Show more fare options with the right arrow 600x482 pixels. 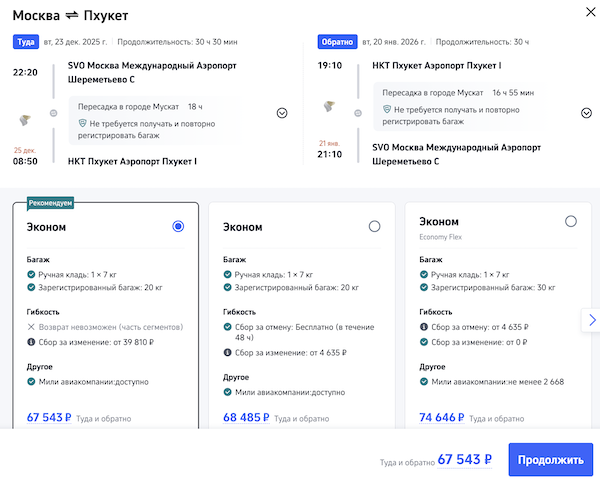pos(592,320)
